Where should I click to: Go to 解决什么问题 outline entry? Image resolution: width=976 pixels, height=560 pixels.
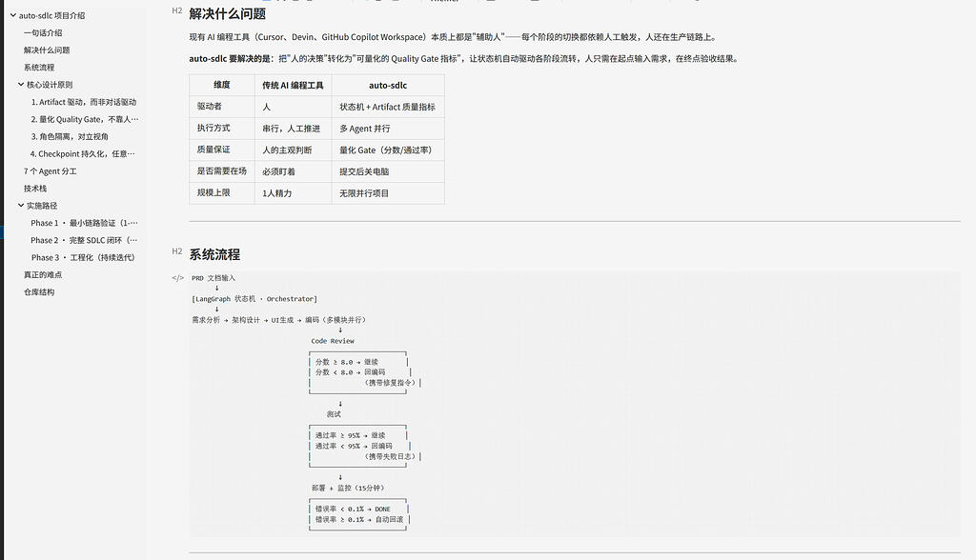coord(47,50)
